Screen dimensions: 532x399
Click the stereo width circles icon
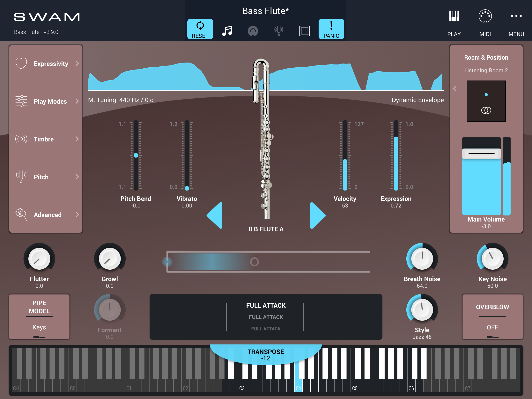[x=486, y=110]
